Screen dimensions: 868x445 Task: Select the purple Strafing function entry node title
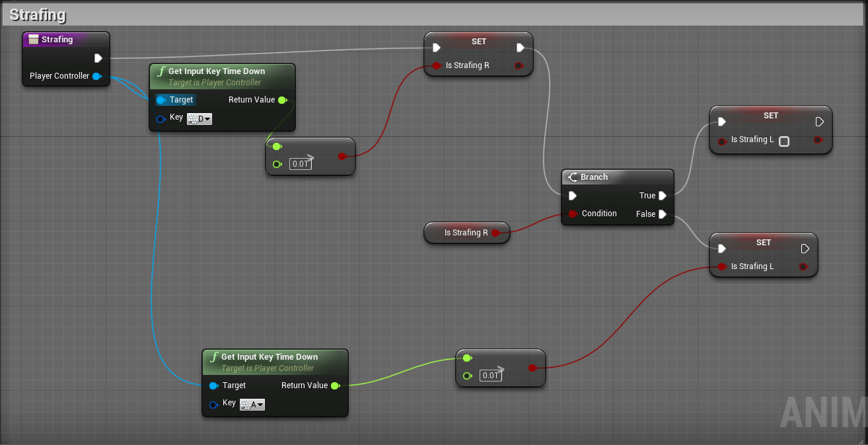(x=57, y=40)
